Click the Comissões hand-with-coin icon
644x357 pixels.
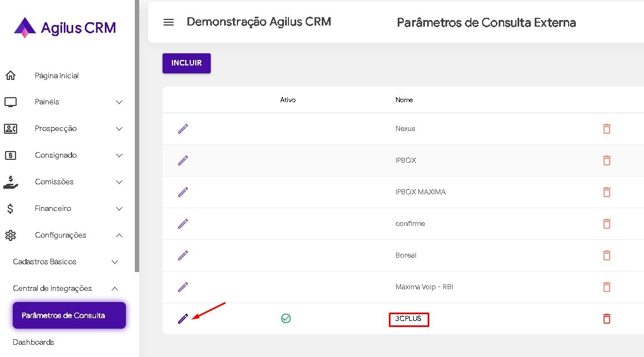[11, 182]
